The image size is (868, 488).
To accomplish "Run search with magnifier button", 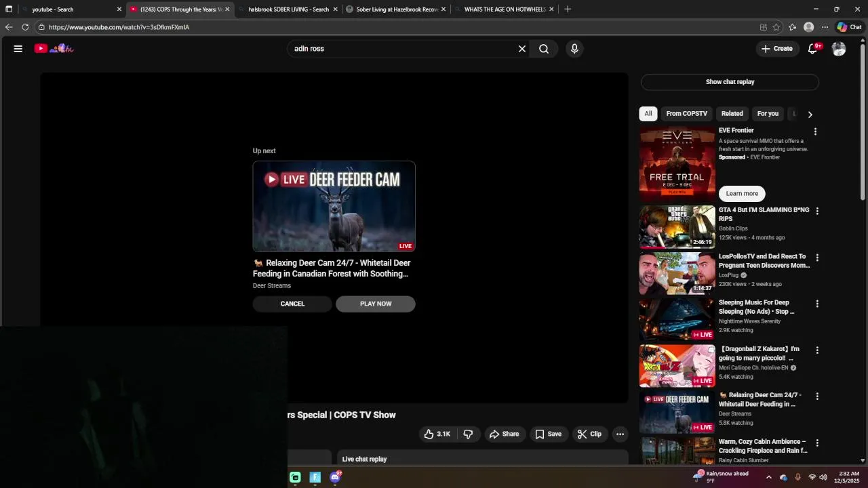I will 544,49.
